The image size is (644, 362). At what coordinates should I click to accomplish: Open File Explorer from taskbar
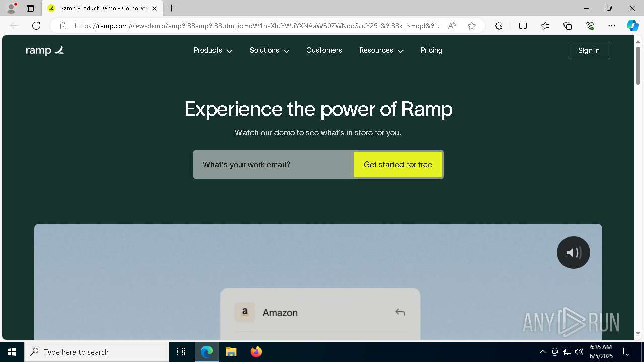pyautogui.click(x=231, y=352)
